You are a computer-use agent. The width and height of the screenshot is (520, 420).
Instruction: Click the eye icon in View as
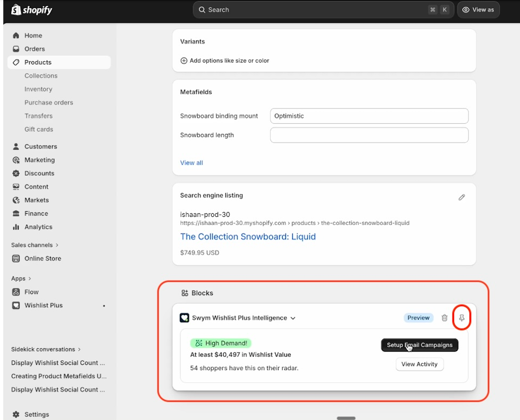tap(466, 10)
